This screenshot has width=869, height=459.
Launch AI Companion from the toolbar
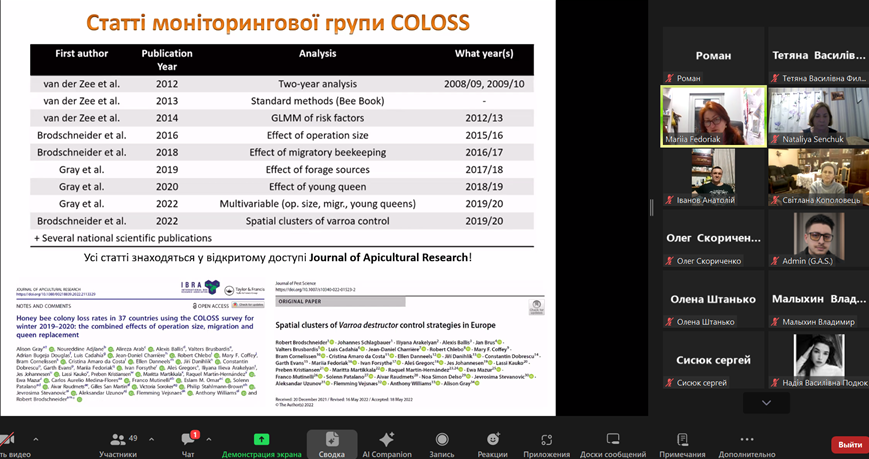point(386,440)
